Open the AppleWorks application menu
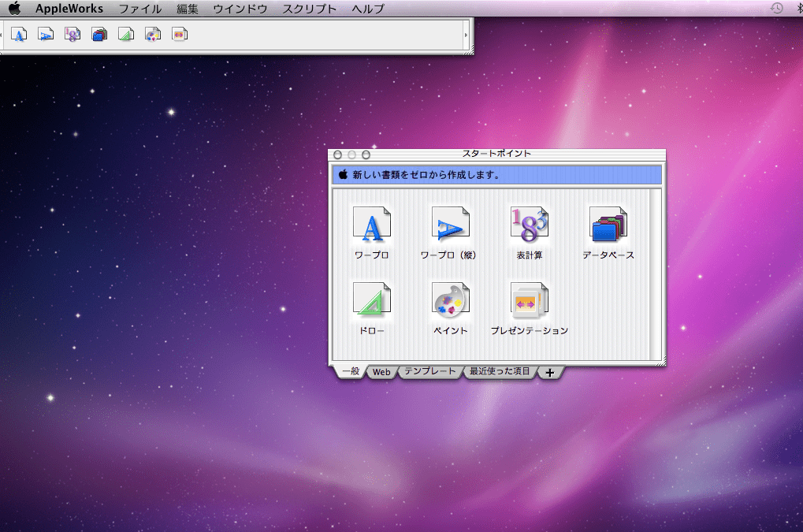Image resolution: width=803 pixels, height=532 pixels. tap(69, 9)
